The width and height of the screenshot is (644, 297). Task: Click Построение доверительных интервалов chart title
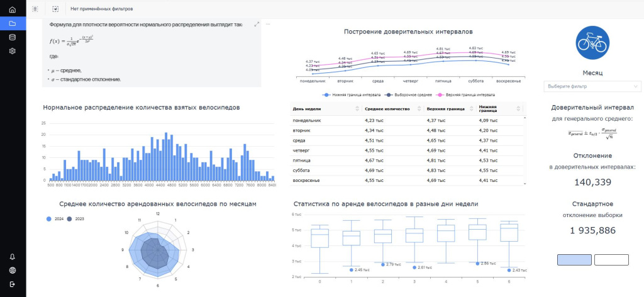[x=408, y=31]
